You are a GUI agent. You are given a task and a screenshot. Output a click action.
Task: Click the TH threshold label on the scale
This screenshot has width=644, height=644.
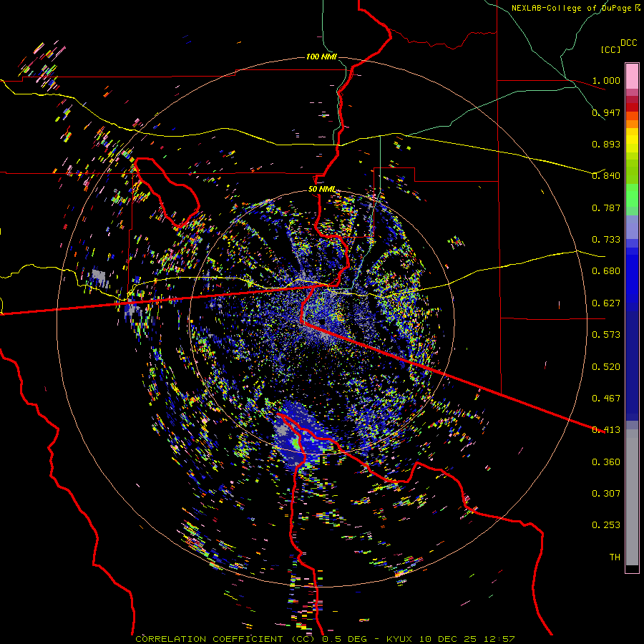tap(615, 557)
